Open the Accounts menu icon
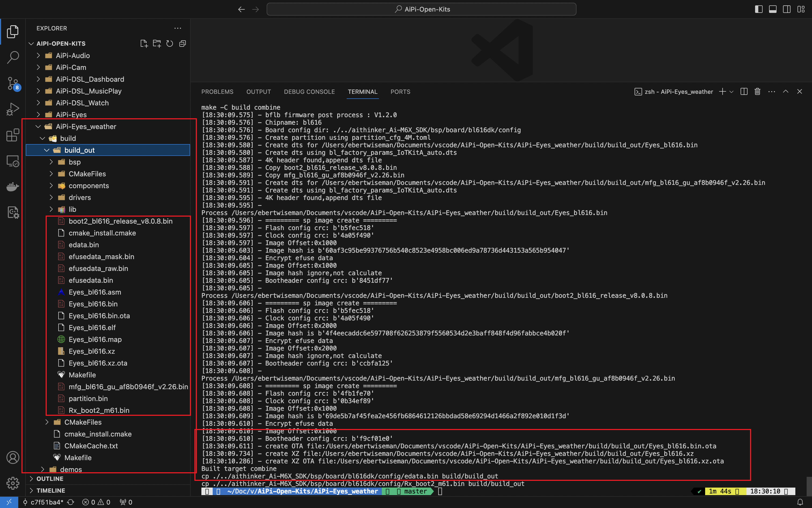This screenshot has height=508, width=812. (13, 457)
